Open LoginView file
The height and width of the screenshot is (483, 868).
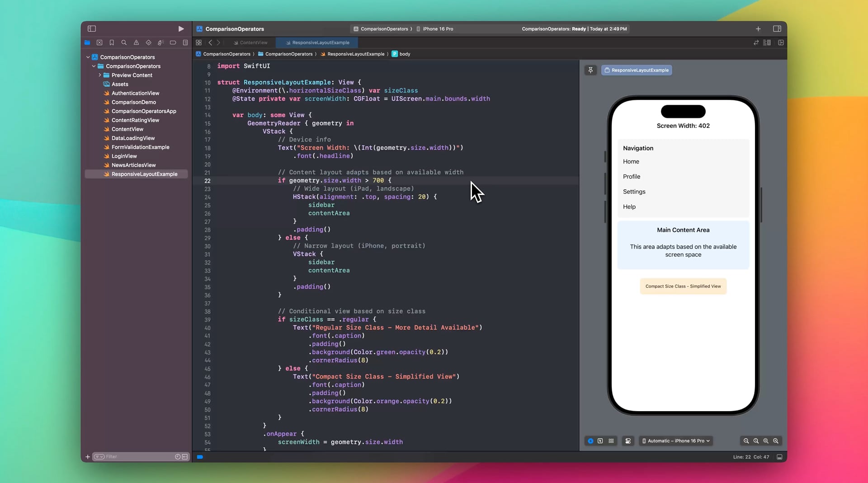click(x=124, y=156)
